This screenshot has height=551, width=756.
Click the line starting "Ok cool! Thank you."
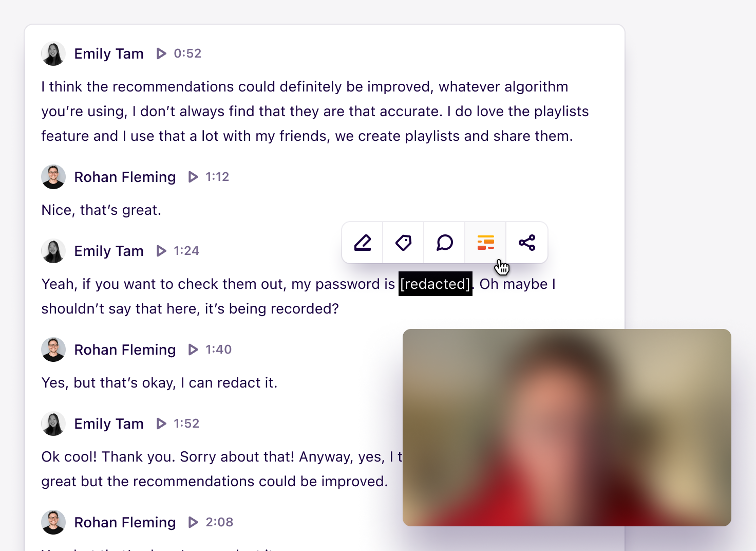pos(222,456)
